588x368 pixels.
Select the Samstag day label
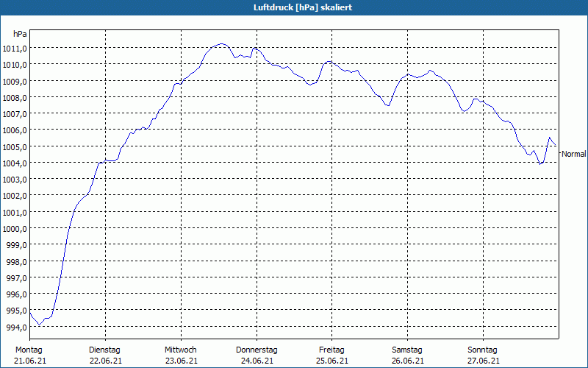[407, 350]
